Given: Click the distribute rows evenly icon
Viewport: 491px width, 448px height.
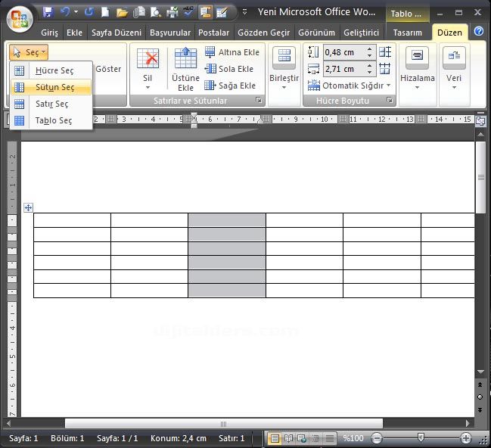Looking at the screenshot, I should point(385,51).
